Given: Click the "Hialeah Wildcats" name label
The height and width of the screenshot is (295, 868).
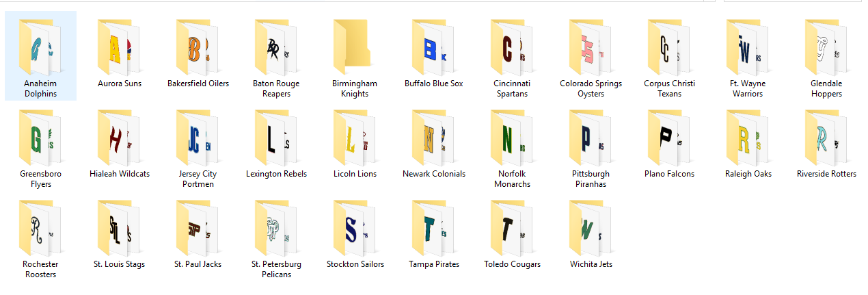Looking at the screenshot, I should click(x=120, y=174).
